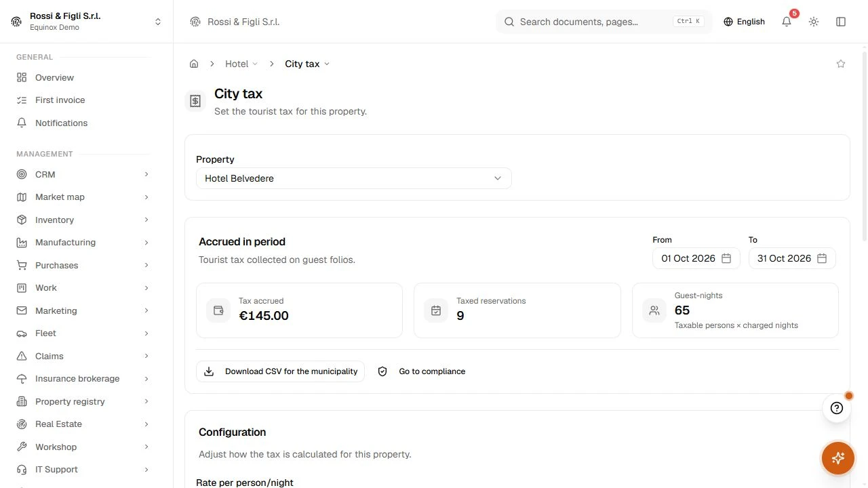This screenshot has height=488, width=868.
Task: Click the Insurance brokerage umbrella icon
Action: [x=22, y=379]
